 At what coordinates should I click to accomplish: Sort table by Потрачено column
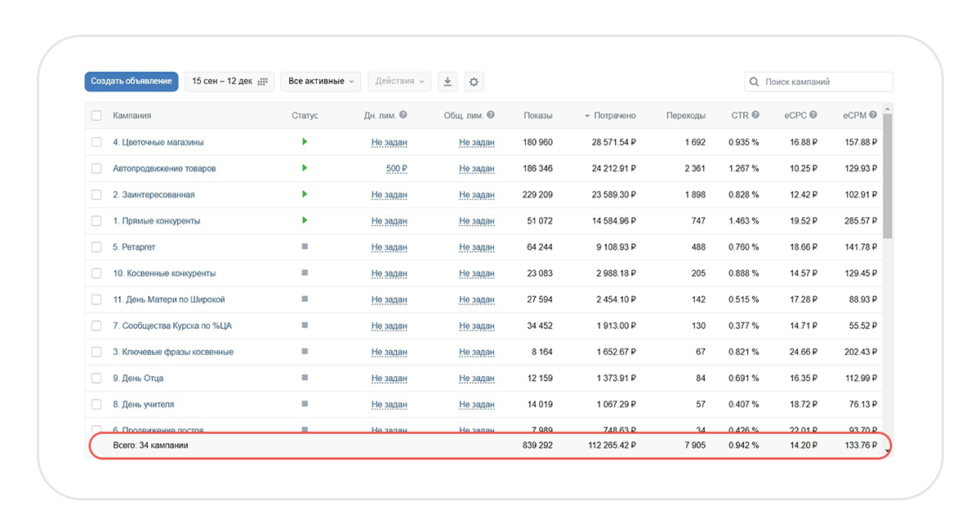click(x=614, y=116)
